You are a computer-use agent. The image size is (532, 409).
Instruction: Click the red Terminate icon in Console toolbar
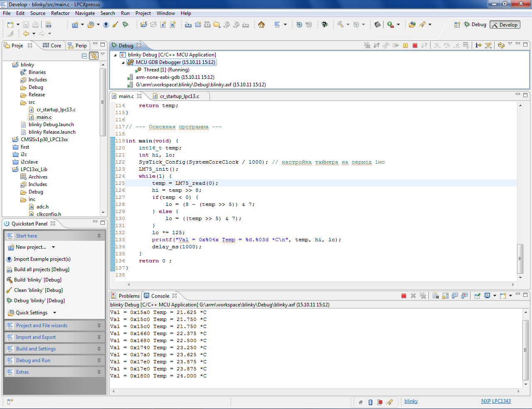click(404, 296)
